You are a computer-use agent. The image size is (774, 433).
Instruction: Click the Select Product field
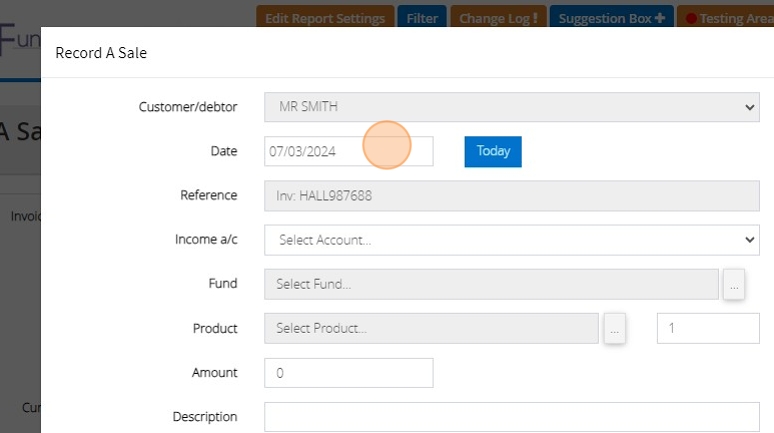coord(431,328)
